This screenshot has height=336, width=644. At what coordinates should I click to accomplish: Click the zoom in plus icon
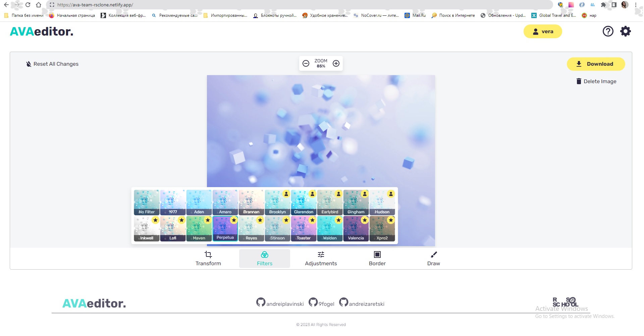pos(336,63)
